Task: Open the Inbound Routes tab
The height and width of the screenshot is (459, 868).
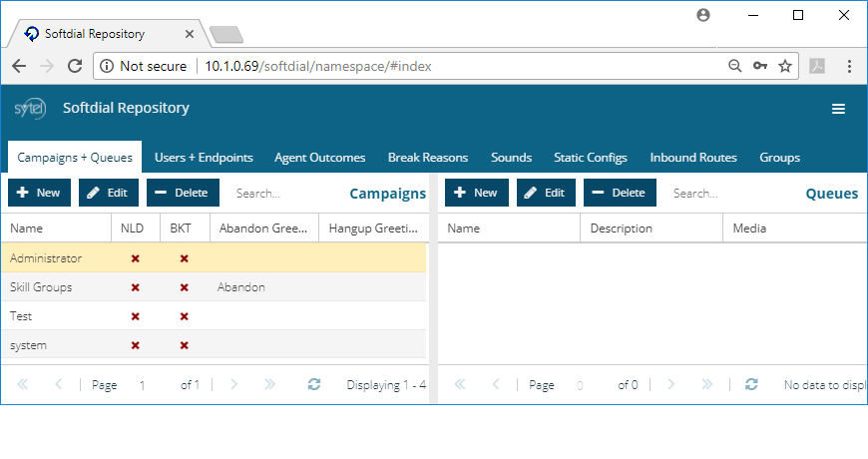Action: 693,158
